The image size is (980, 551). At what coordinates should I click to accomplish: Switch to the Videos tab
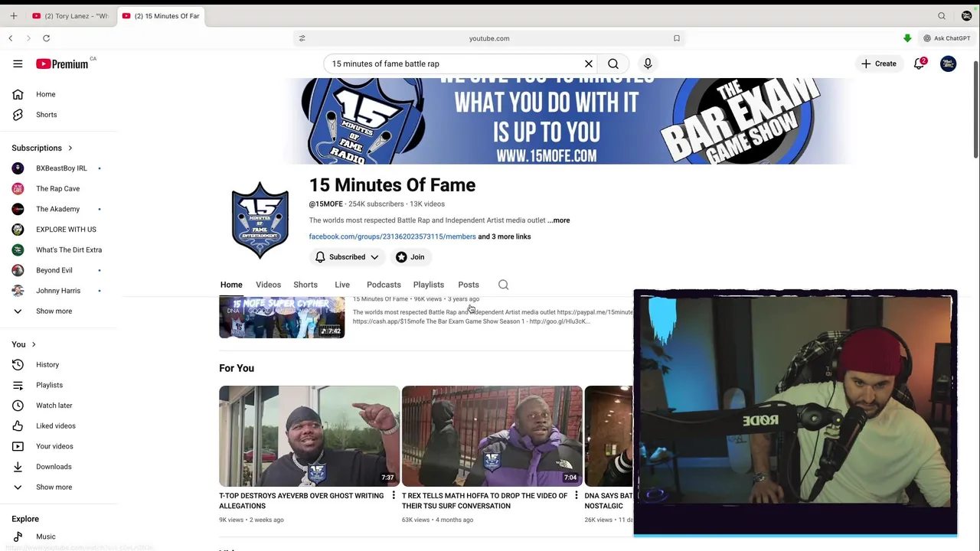coord(268,285)
